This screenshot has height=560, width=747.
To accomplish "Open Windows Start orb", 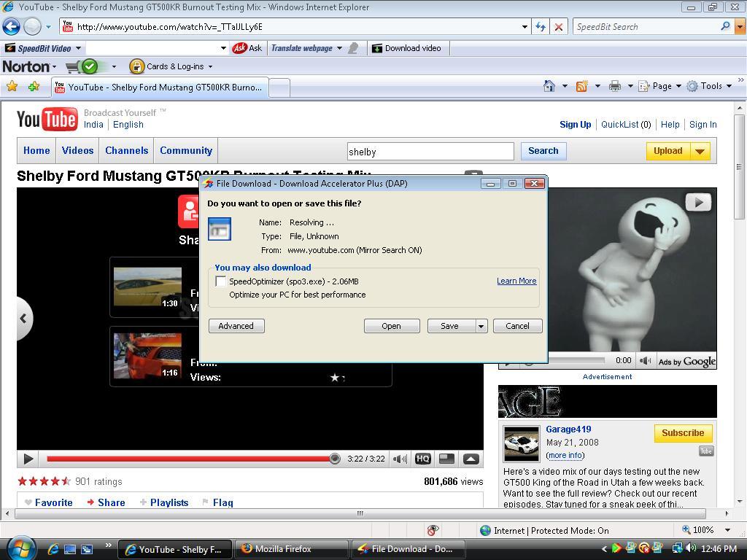I will pyautogui.click(x=20, y=549).
